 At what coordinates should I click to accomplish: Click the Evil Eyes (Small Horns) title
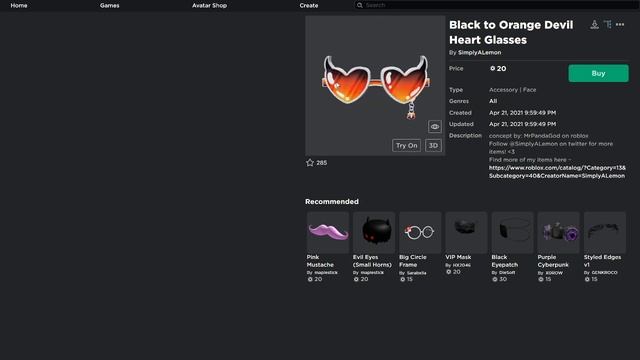372,261
